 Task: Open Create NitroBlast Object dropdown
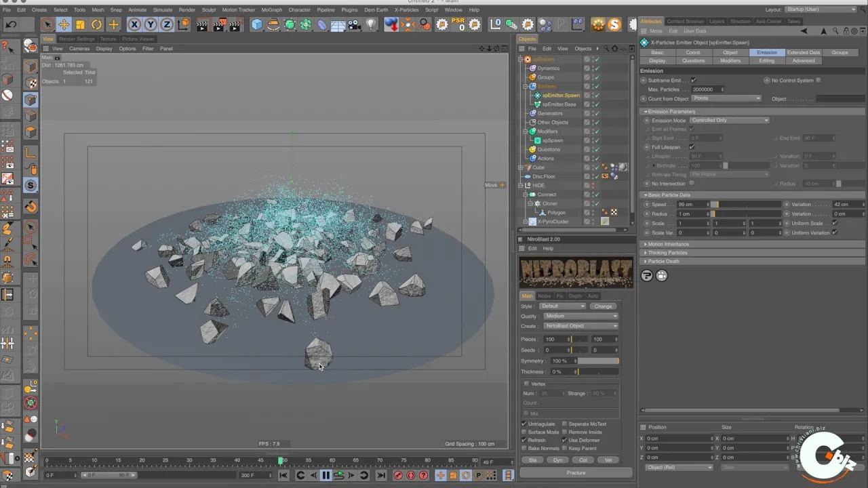580,325
